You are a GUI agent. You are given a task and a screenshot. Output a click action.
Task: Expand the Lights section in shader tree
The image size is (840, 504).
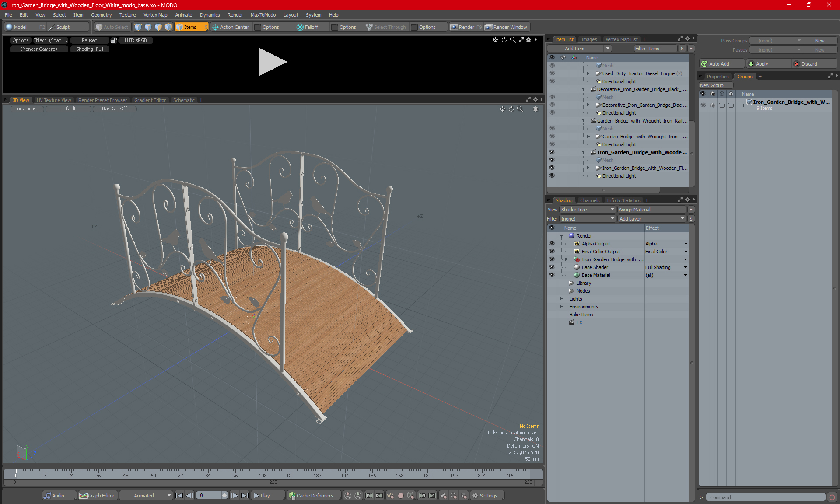(x=562, y=299)
